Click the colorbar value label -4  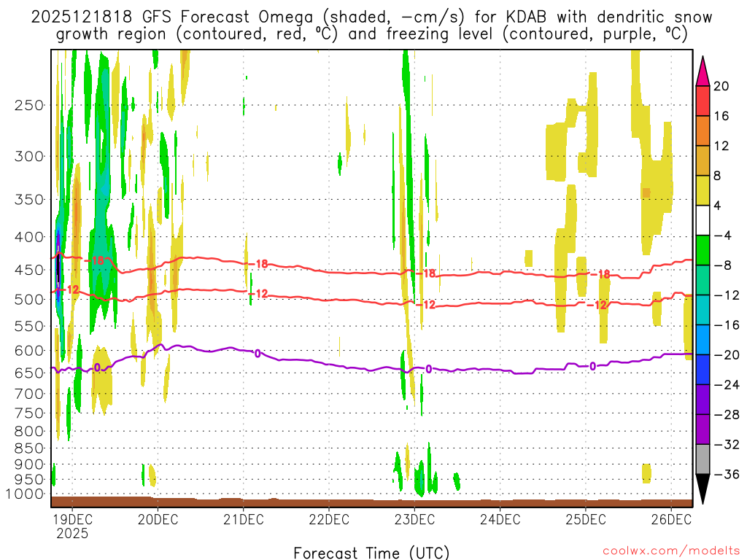[x=723, y=236]
